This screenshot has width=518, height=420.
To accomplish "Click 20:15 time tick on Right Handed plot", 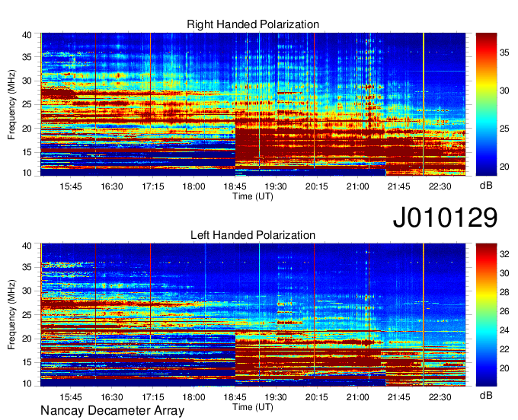I will pyautogui.click(x=317, y=186).
